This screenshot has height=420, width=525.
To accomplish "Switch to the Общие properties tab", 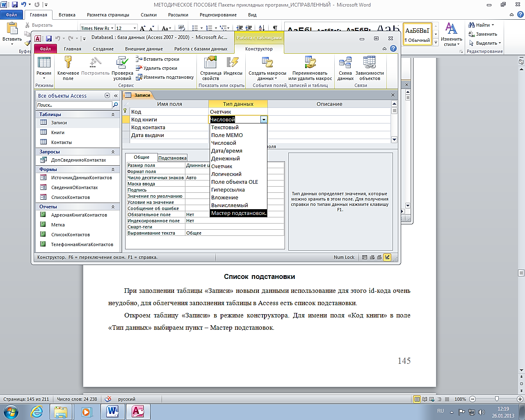I will click(x=142, y=157).
